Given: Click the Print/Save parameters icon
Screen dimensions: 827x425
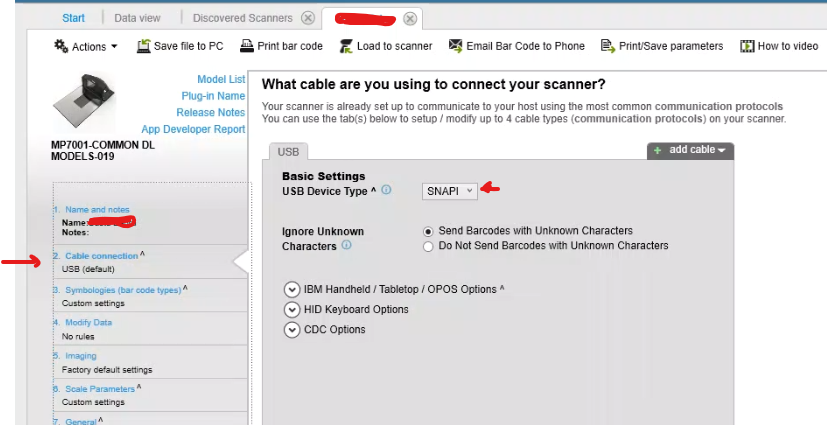Looking at the screenshot, I should pyautogui.click(x=607, y=46).
